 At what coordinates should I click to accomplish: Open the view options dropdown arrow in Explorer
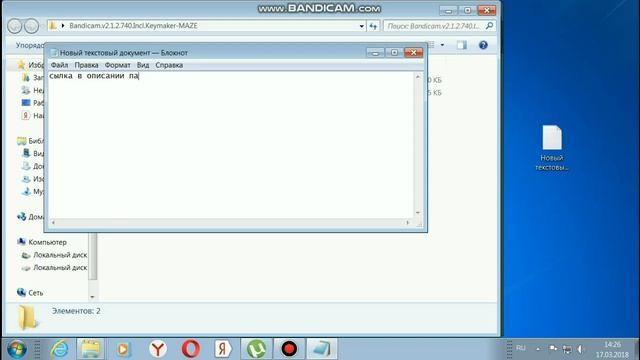point(442,45)
